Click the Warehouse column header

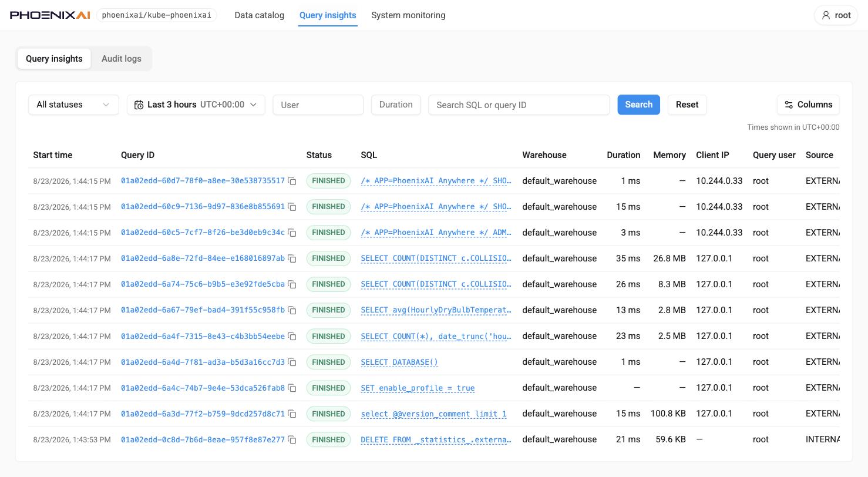click(544, 155)
